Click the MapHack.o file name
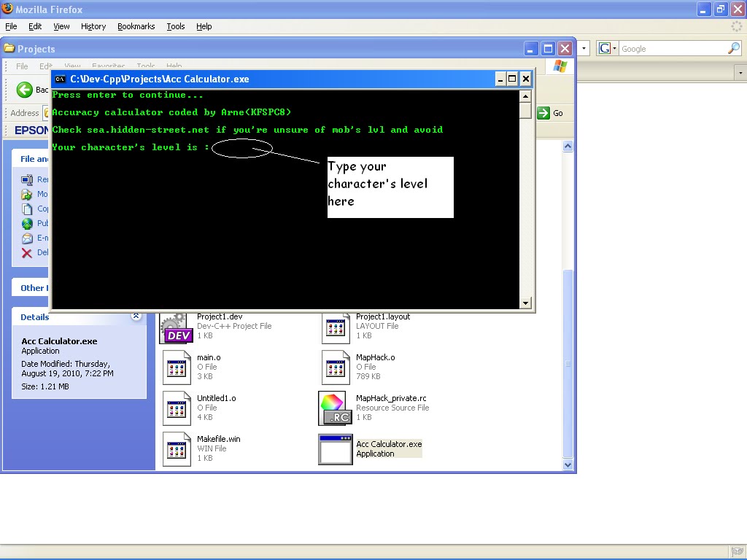Image resolution: width=747 pixels, height=560 pixels. (376, 357)
